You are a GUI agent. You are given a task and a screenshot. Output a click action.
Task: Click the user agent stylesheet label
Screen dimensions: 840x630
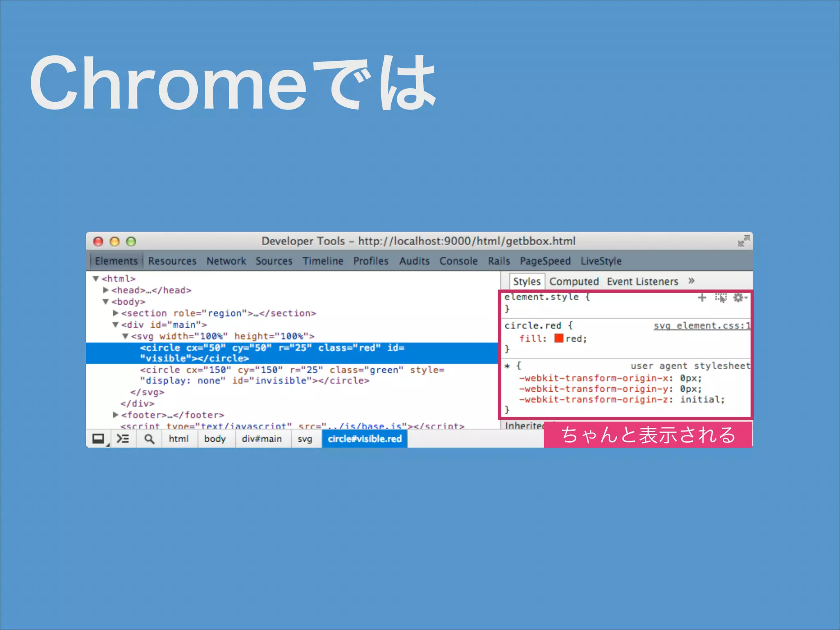(690, 366)
